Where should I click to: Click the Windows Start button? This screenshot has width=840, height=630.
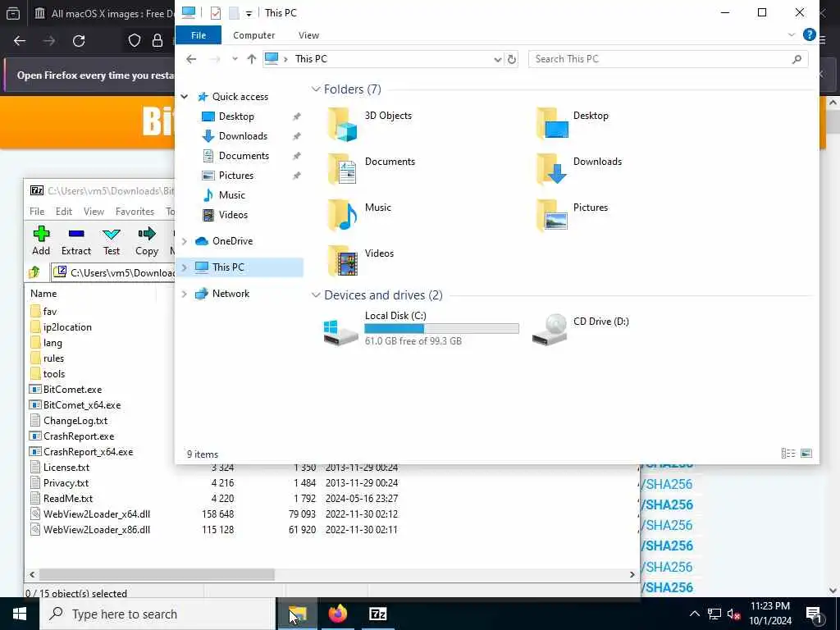[x=20, y=614]
